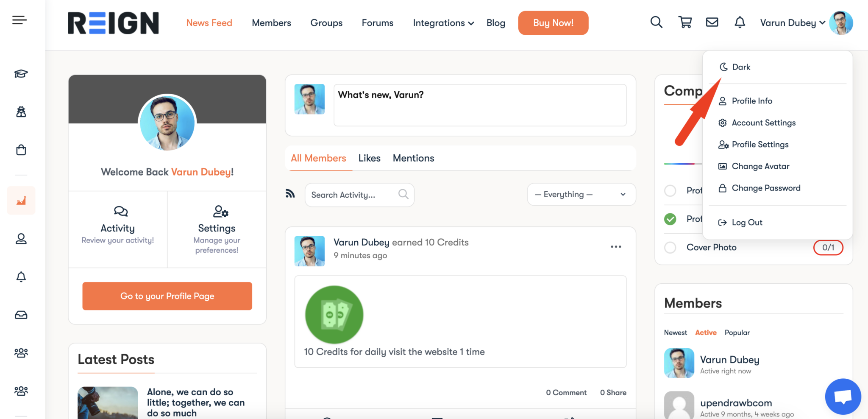Click the search magnifier icon in header
This screenshot has width=868, height=419.
click(656, 22)
